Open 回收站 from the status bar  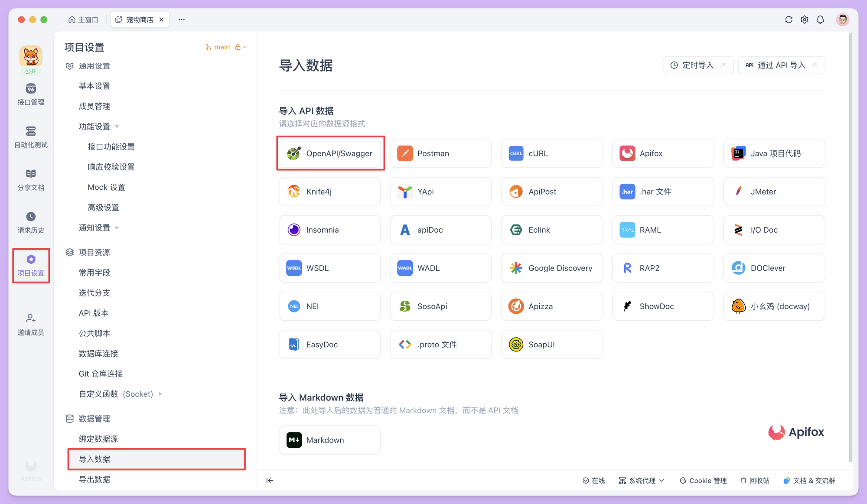[755, 480]
